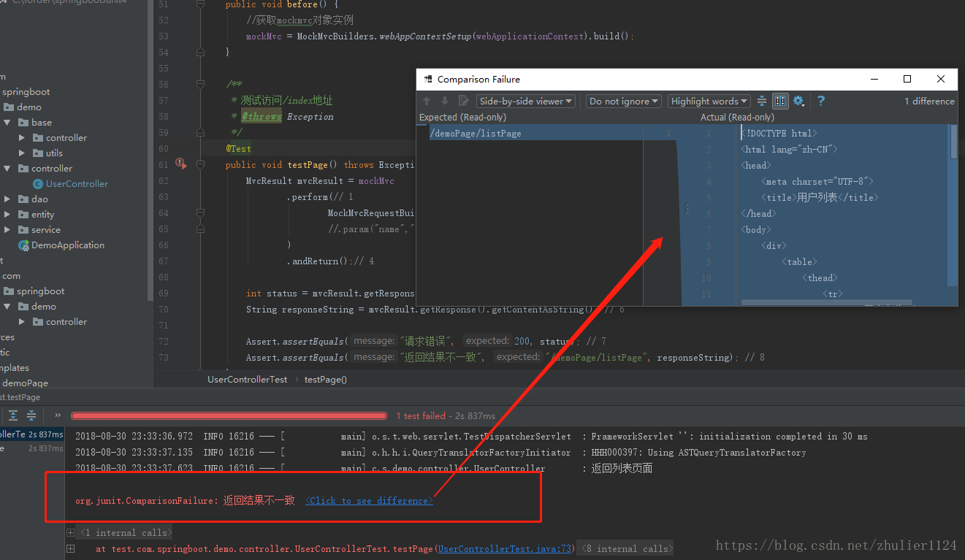Show more test toolbar actions chevron
965x560 pixels.
[58, 415]
